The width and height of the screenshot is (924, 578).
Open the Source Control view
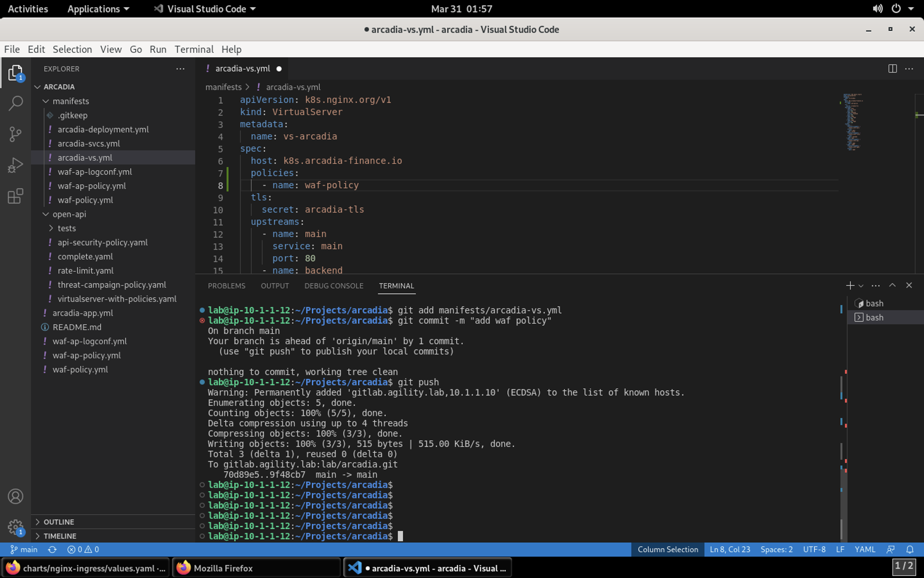[15, 134]
